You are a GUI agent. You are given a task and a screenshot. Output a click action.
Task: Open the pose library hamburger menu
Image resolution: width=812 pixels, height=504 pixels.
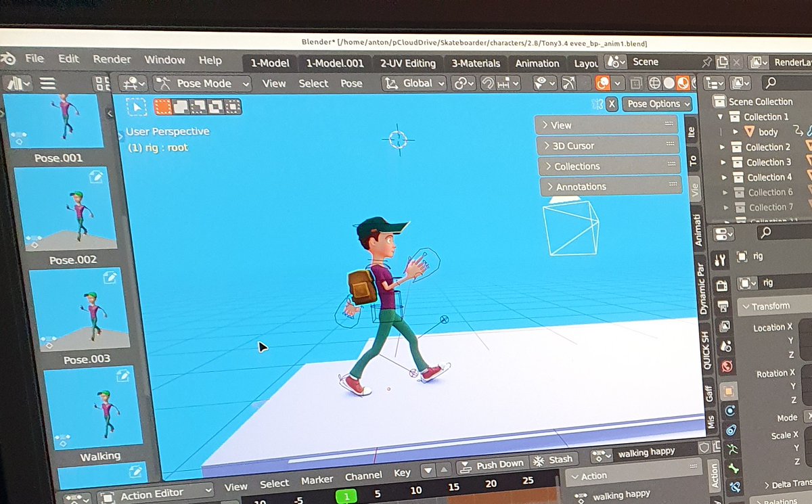pyautogui.click(x=47, y=83)
